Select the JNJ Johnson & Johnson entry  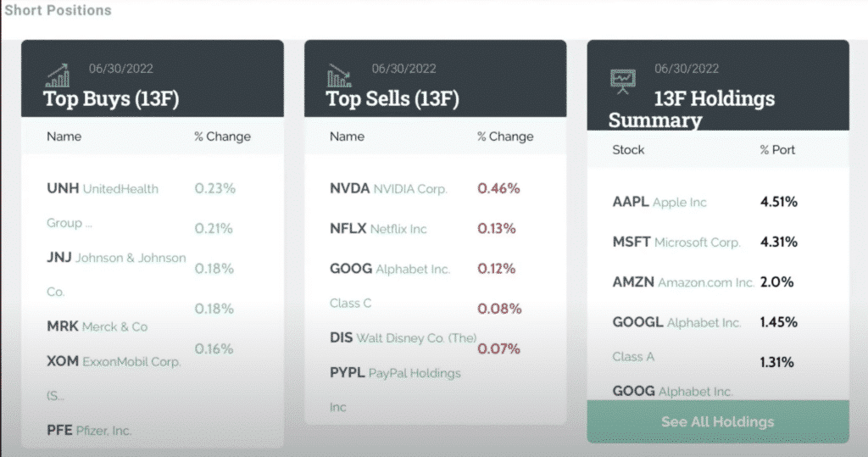pyautogui.click(x=115, y=258)
